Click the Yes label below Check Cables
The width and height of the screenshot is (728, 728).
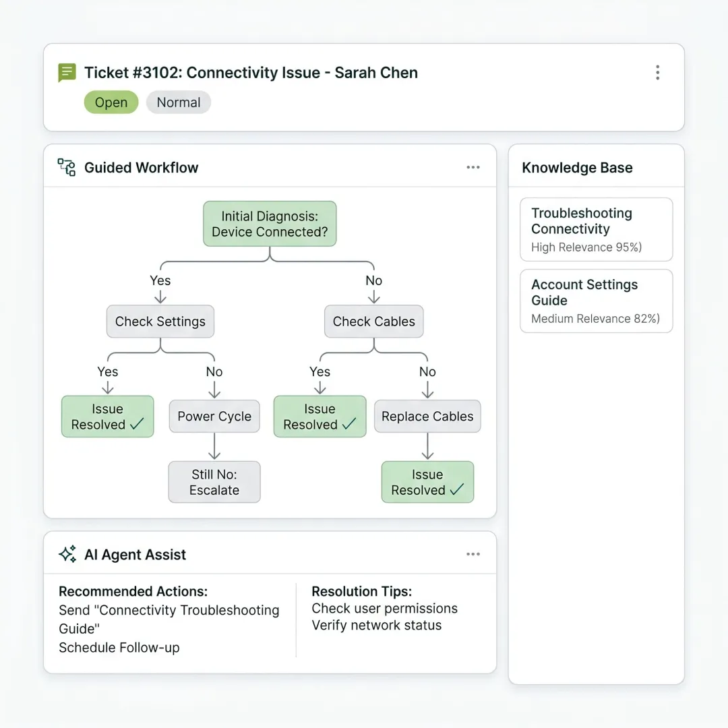(320, 371)
